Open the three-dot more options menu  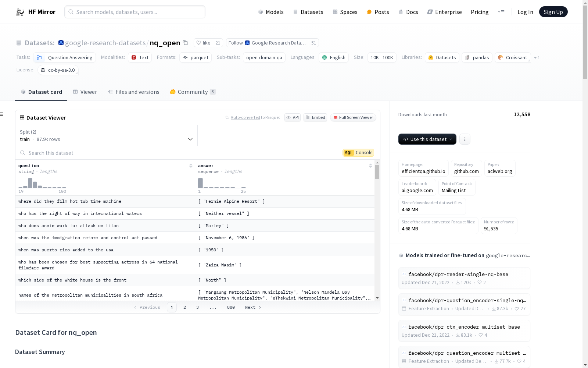[x=465, y=139]
